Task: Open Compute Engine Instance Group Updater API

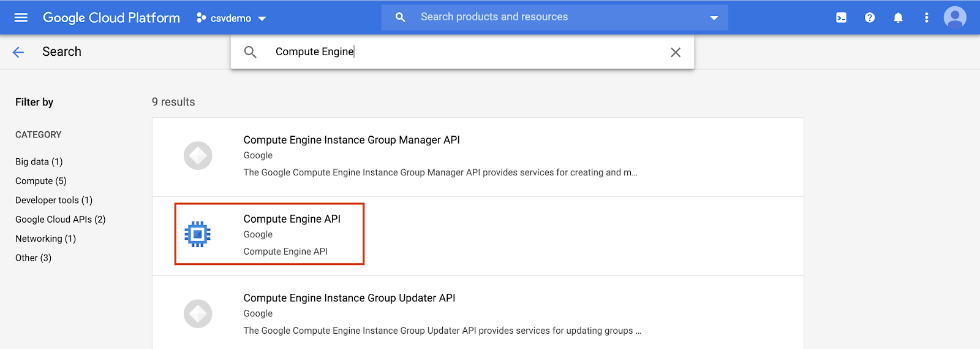Action: click(x=349, y=298)
